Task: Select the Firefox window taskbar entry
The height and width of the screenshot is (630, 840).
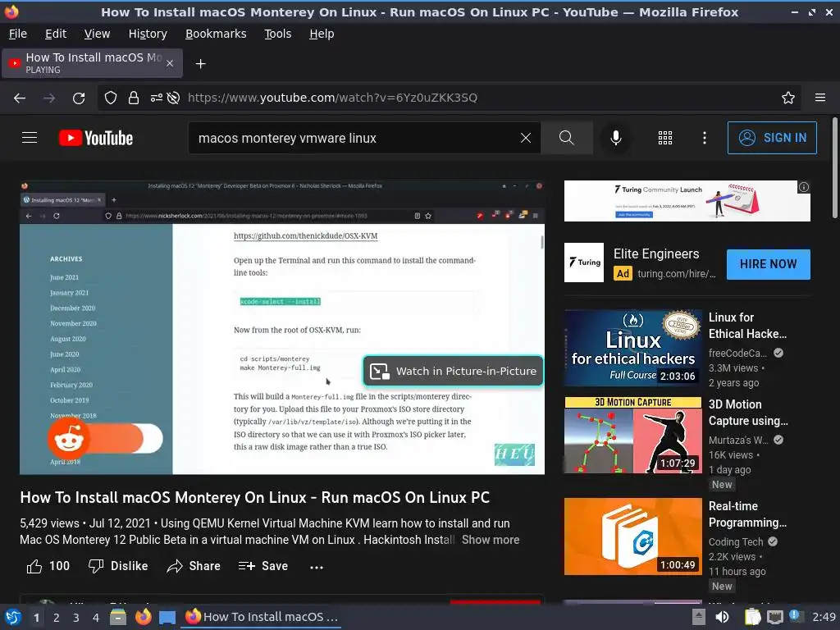Action: point(262,617)
